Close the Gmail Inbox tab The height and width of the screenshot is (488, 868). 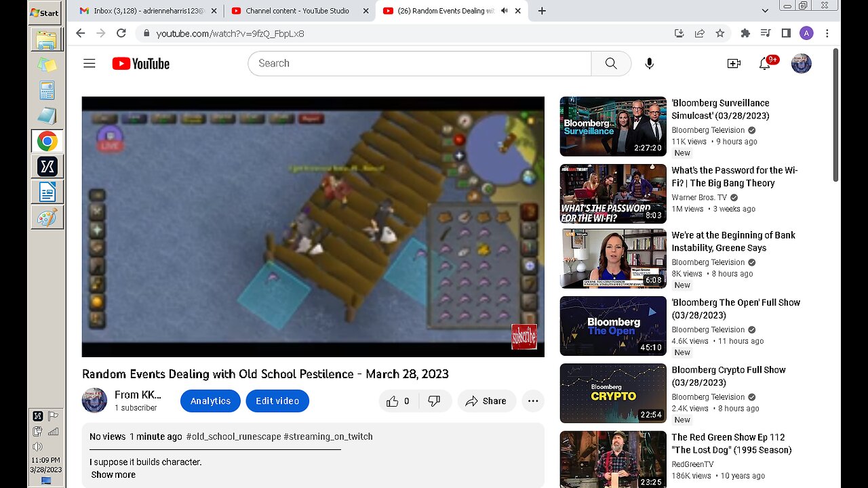tap(214, 11)
